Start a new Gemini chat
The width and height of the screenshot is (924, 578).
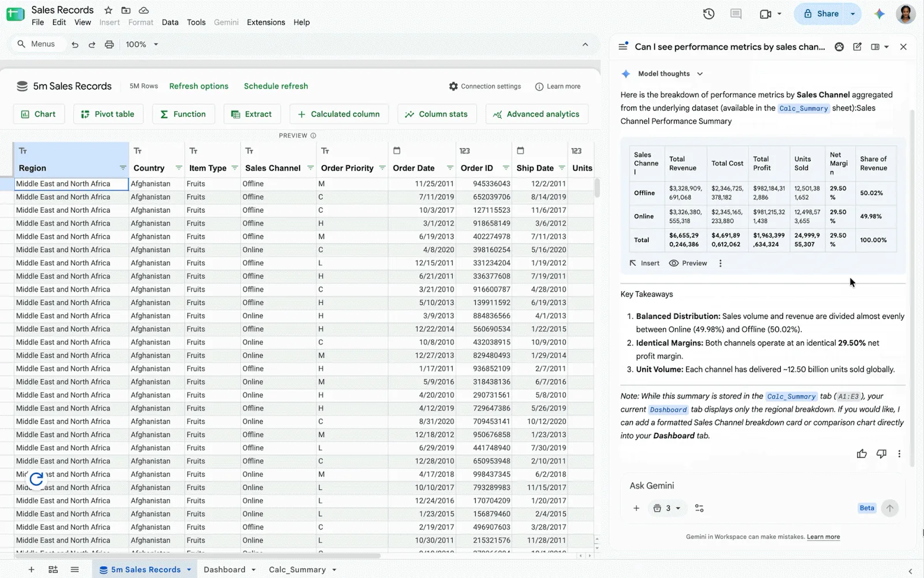(857, 47)
